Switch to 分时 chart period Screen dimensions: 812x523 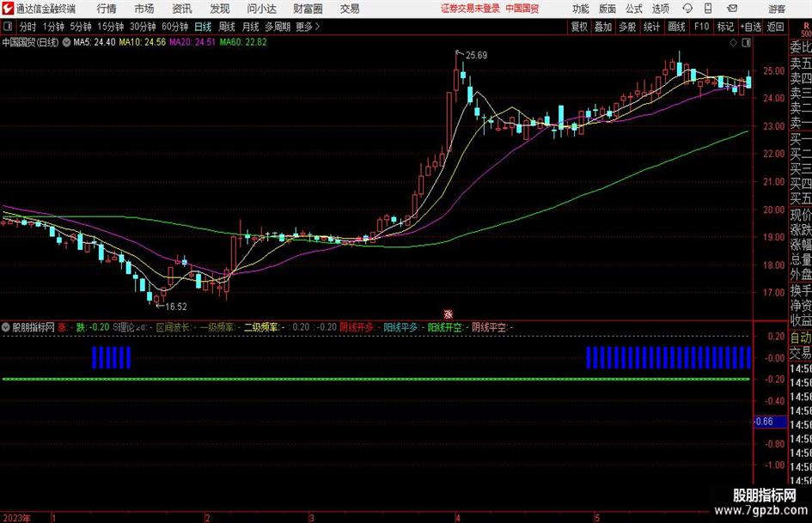click(x=27, y=27)
